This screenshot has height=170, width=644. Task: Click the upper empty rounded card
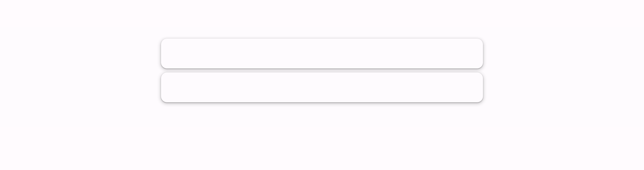point(322,53)
